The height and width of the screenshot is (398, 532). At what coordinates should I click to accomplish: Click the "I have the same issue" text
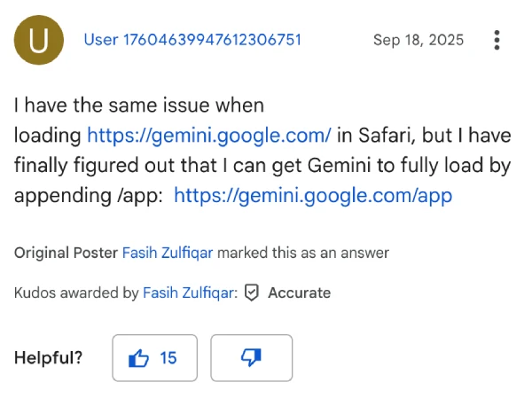pos(139,105)
